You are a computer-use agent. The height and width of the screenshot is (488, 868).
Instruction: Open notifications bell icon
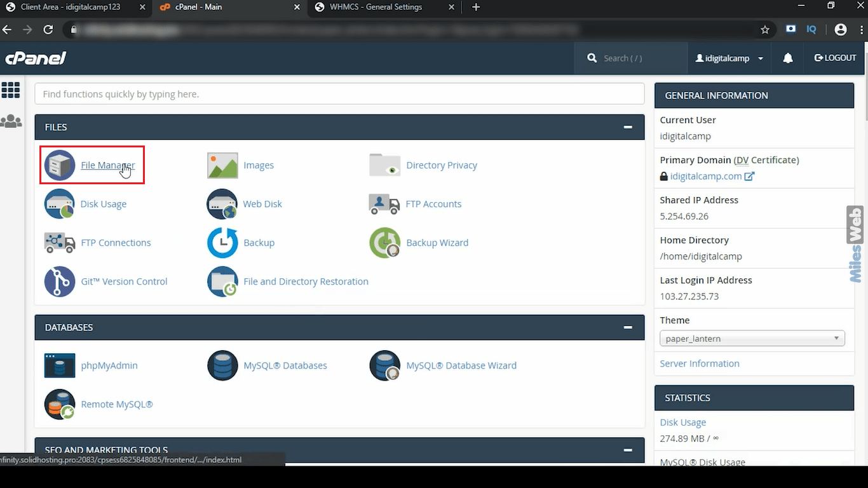point(788,58)
